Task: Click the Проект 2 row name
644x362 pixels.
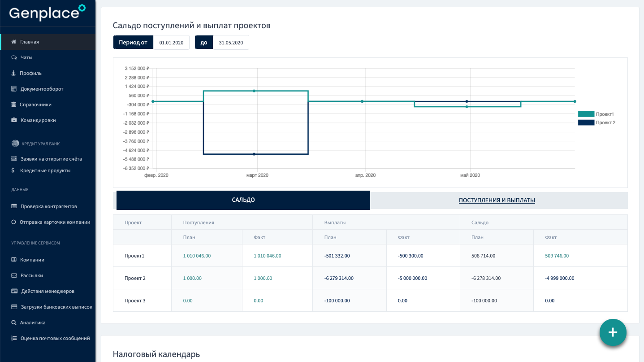Action: (135, 278)
